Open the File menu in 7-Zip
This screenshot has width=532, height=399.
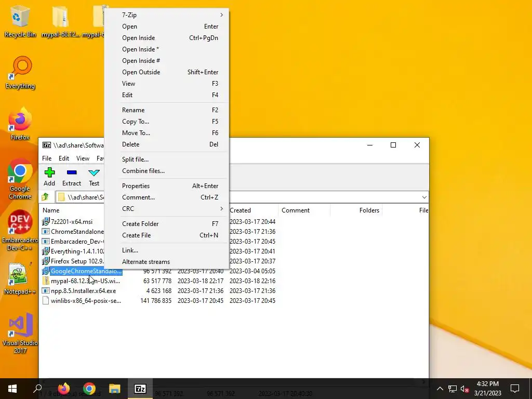(x=47, y=158)
